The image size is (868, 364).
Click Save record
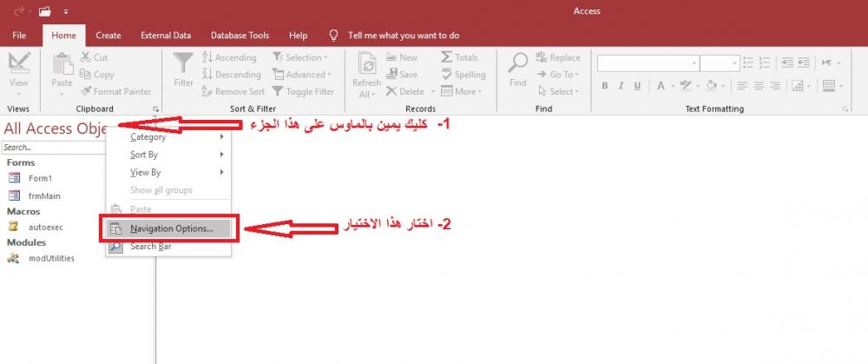402,74
